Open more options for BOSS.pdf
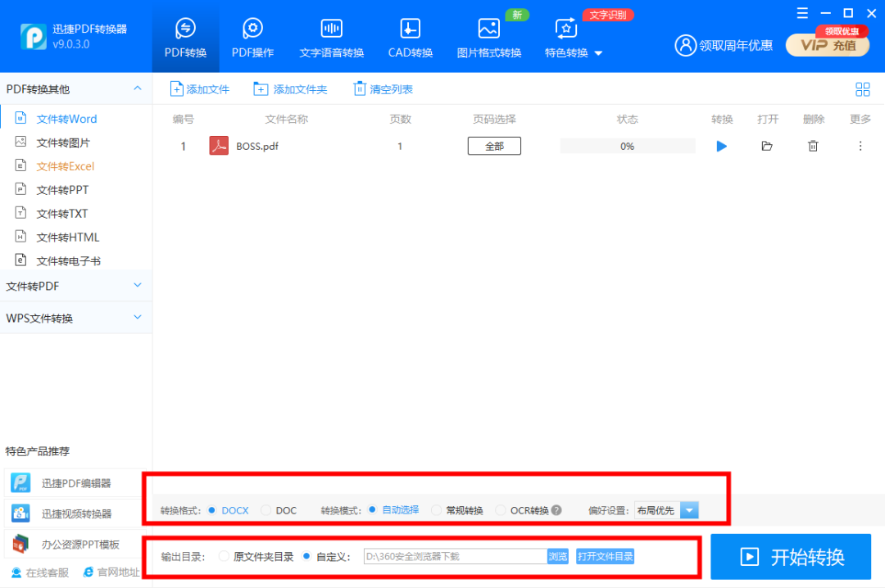885x588 pixels. click(x=860, y=146)
